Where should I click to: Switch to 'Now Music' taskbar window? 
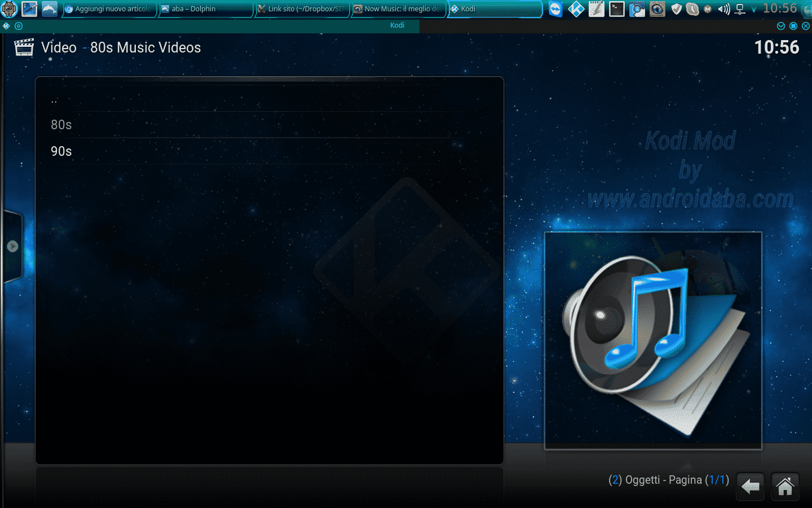pos(398,9)
